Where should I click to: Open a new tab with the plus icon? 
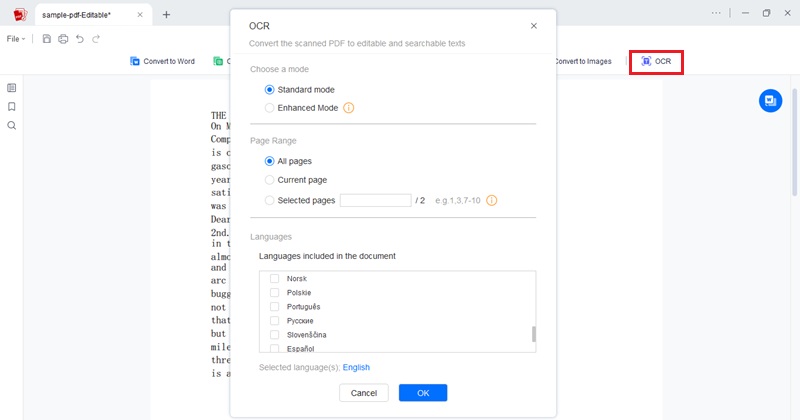[x=166, y=15]
